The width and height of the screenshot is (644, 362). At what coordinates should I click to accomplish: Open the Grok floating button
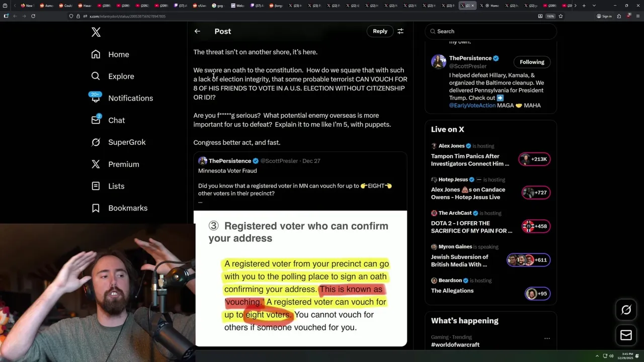[626, 310]
